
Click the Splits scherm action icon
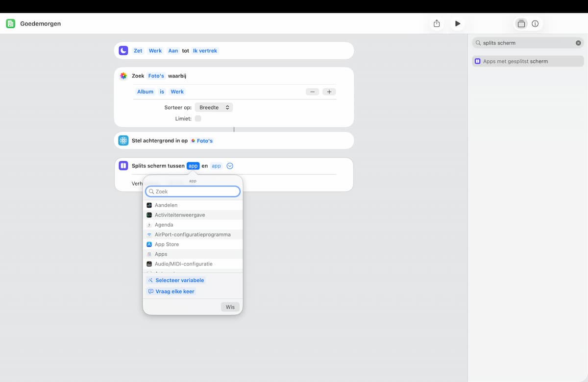[123, 166]
